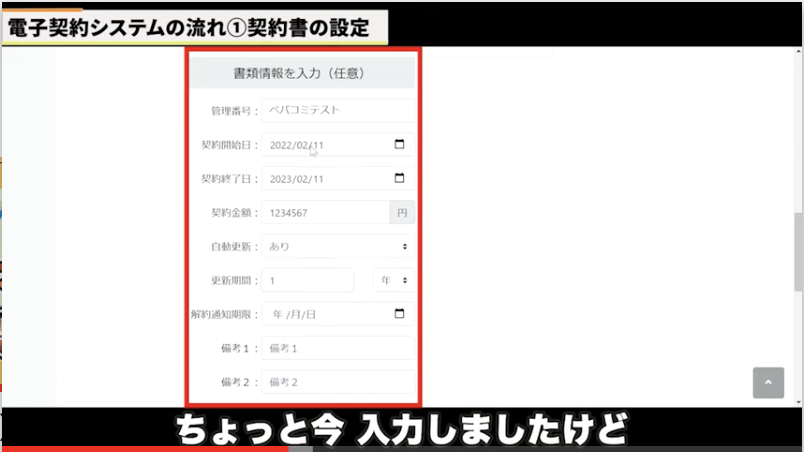The height and width of the screenshot is (452, 804).
Task: Open calendar picker for 契約終了日
Action: [399, 179]
